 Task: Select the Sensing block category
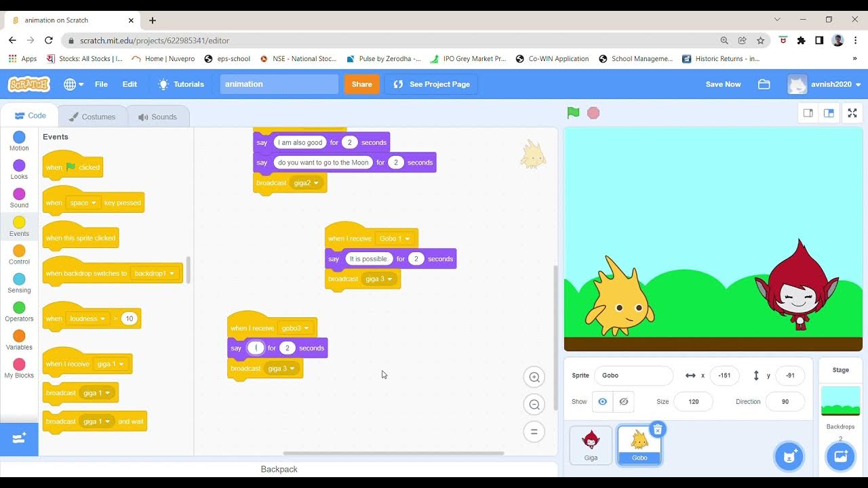tap(19, 283)
